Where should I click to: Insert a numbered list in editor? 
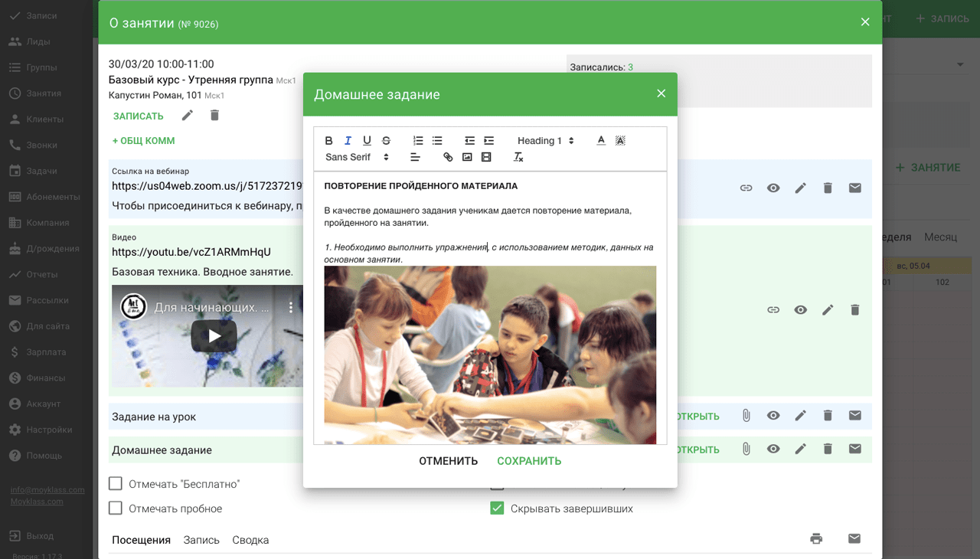point(418,141)
